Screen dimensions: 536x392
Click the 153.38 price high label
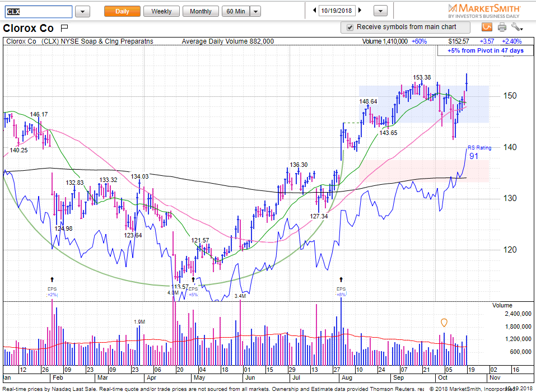click(422, 78)
